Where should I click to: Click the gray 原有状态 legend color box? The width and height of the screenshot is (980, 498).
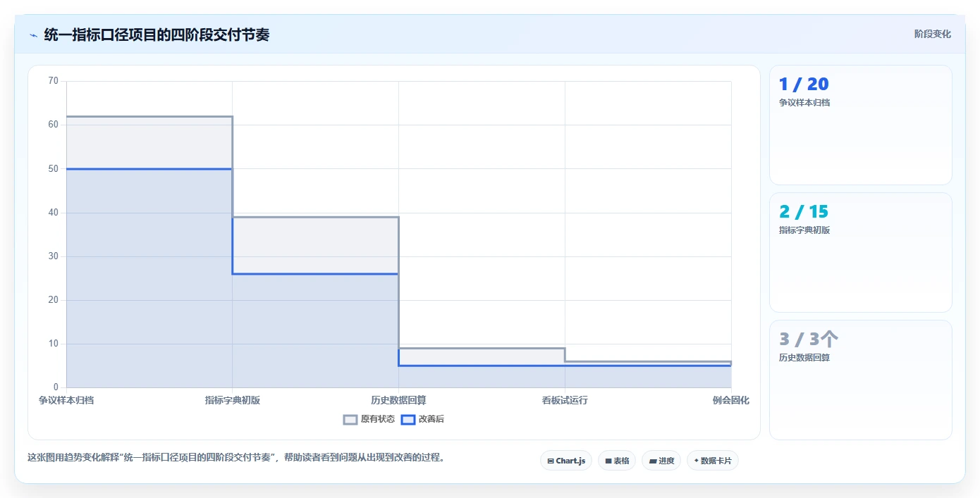pyautogui.click(x=350, y=419)
